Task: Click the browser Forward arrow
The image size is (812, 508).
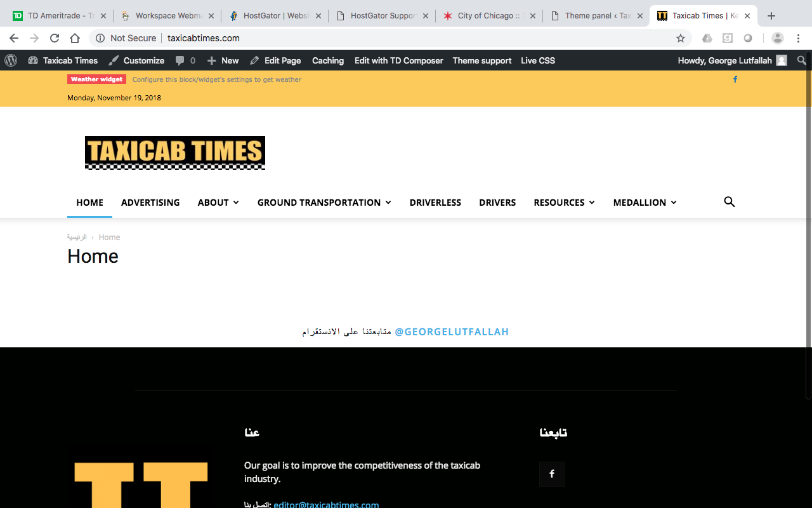Action: tap(34, 38)
